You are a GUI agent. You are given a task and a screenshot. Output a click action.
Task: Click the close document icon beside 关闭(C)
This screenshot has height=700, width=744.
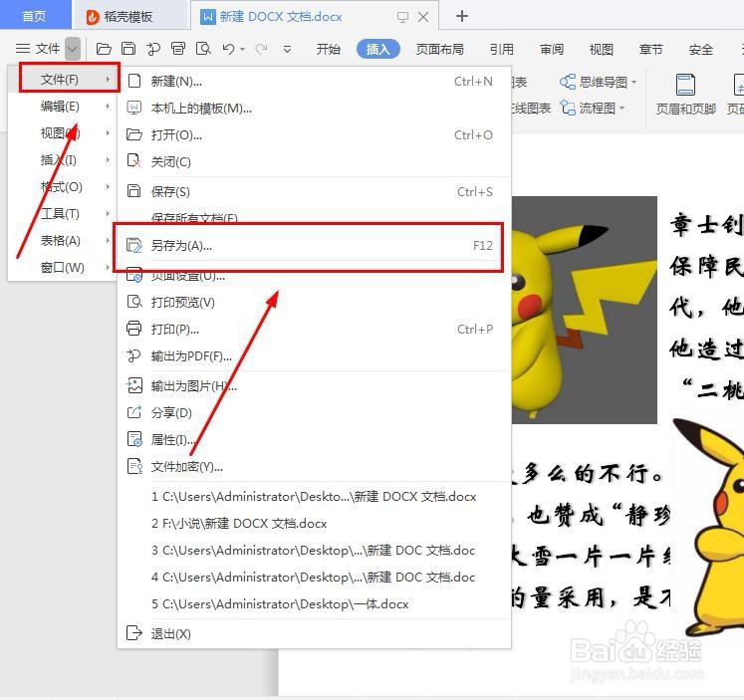click(x=134, y=161)
